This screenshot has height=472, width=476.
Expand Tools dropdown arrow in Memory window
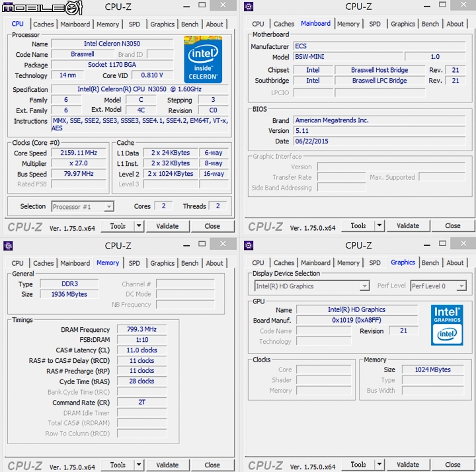pos(139,465)
